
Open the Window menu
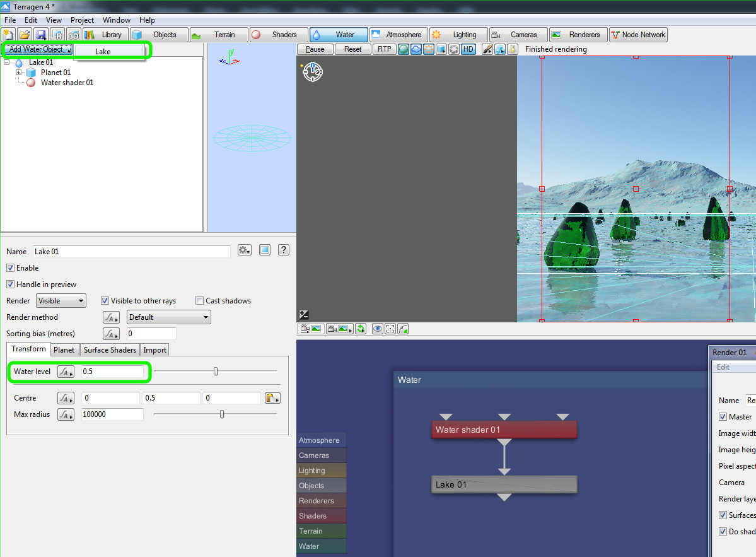116,20
